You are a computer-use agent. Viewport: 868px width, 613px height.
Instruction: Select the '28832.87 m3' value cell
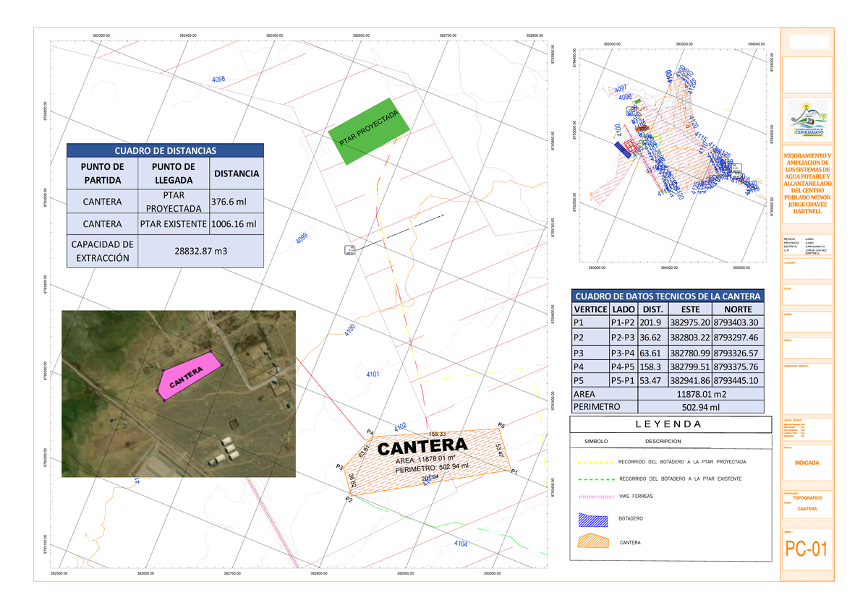(x=200, y=251)
